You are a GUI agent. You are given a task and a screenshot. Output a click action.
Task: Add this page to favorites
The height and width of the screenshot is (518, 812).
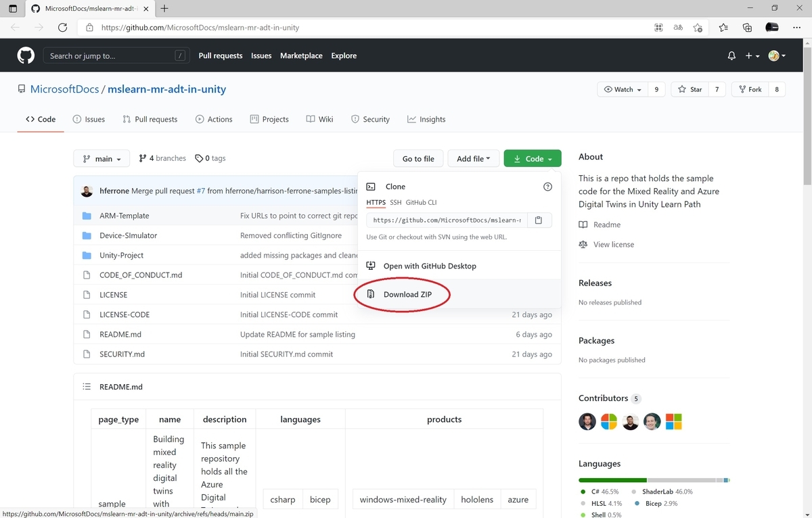click(x=698, y=28)
